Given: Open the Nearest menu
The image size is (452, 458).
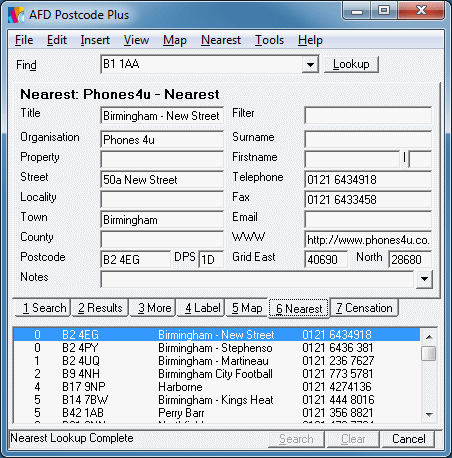Looking at the screenshot, I should coord(221,40).
